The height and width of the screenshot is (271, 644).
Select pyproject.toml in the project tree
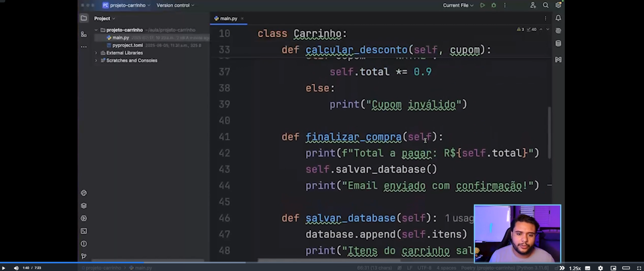[x=127, y=45]
